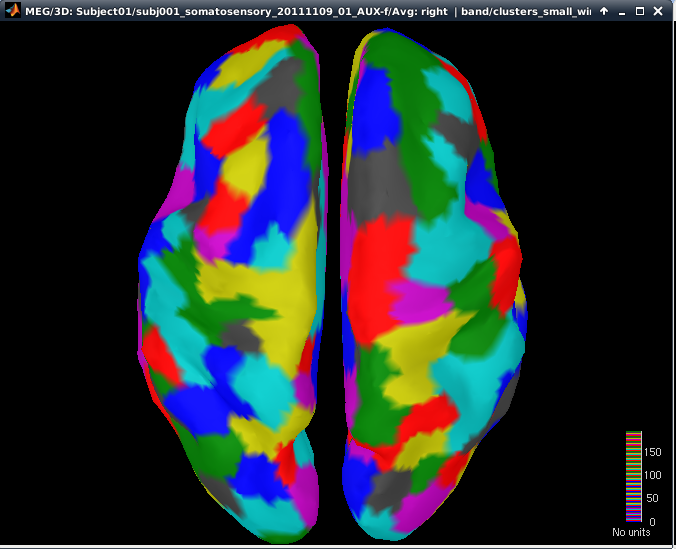The width and height of the screenshot is (676, 551).
Task: Click the MATLAB logo in the title bar
Action: pos(11,10)
